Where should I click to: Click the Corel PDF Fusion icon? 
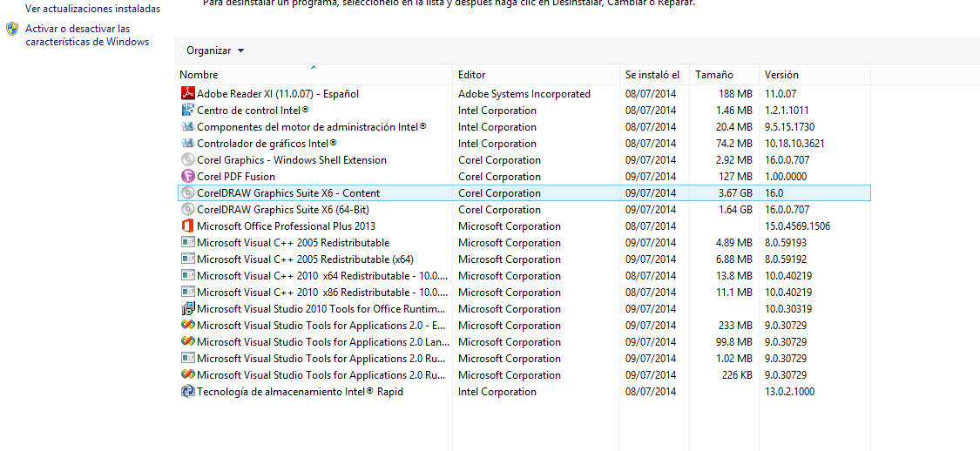pyautogui.click(x=187, y=177)
